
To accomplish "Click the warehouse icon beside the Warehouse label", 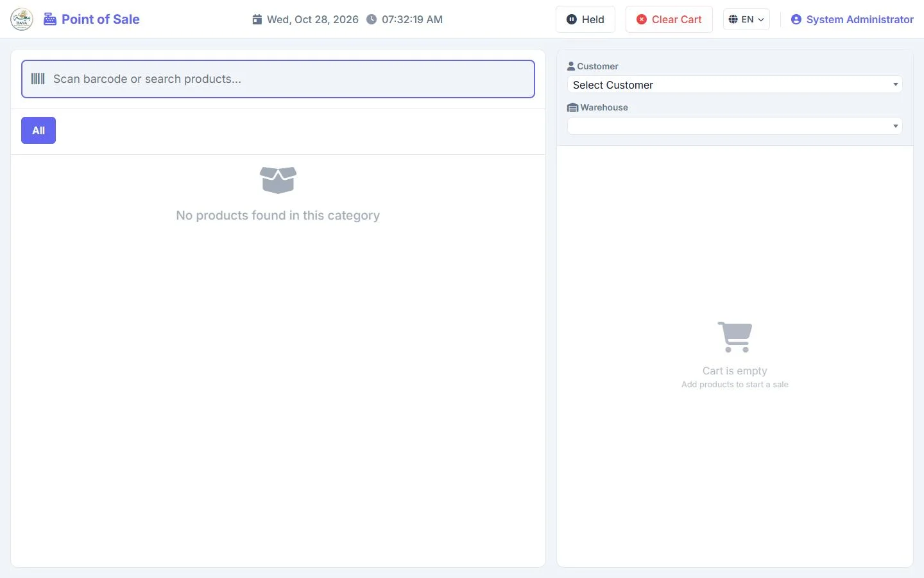I will (573, 107).
